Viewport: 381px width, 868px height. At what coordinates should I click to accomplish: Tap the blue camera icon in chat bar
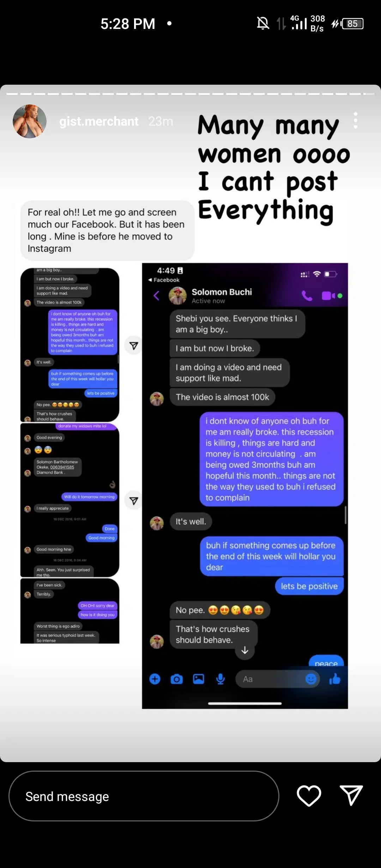[177, 679]
